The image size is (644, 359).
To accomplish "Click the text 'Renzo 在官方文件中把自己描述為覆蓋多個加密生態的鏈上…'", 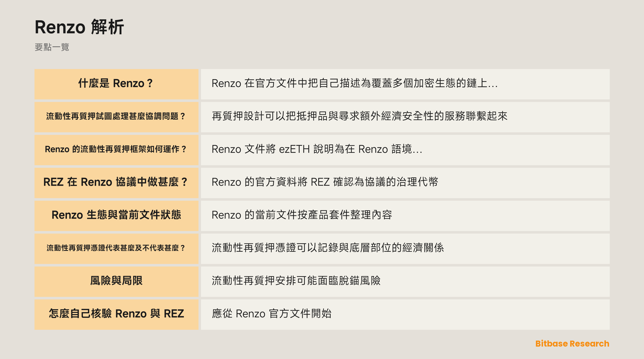I will [x=354, y=83].
